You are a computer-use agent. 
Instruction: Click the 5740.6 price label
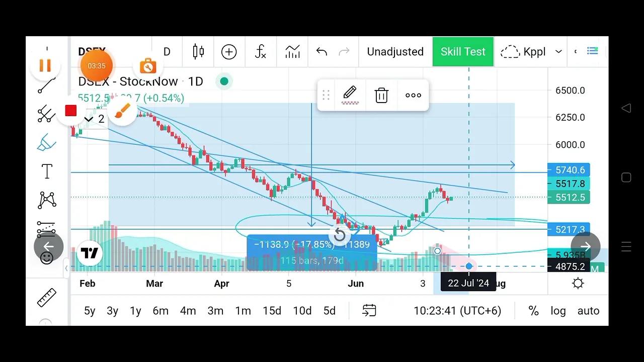click(x=570, y=170)
